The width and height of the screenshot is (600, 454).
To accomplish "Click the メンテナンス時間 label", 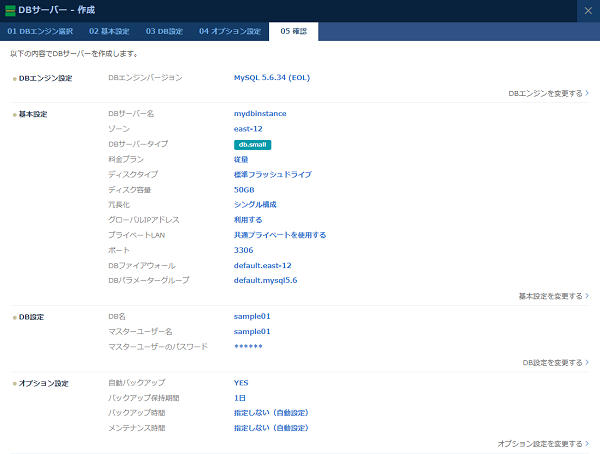I will pyautogui.click(x=137, y=428).
